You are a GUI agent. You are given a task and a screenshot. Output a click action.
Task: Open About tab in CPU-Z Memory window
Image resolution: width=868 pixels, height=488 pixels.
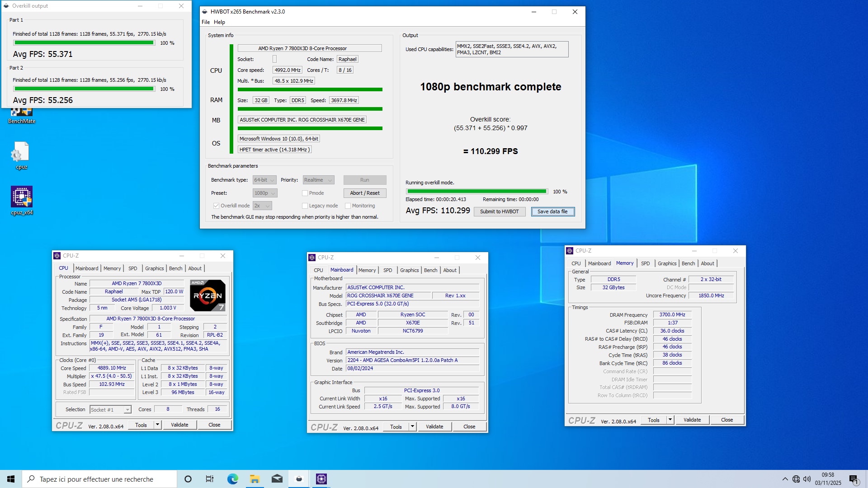pos(708,263)
